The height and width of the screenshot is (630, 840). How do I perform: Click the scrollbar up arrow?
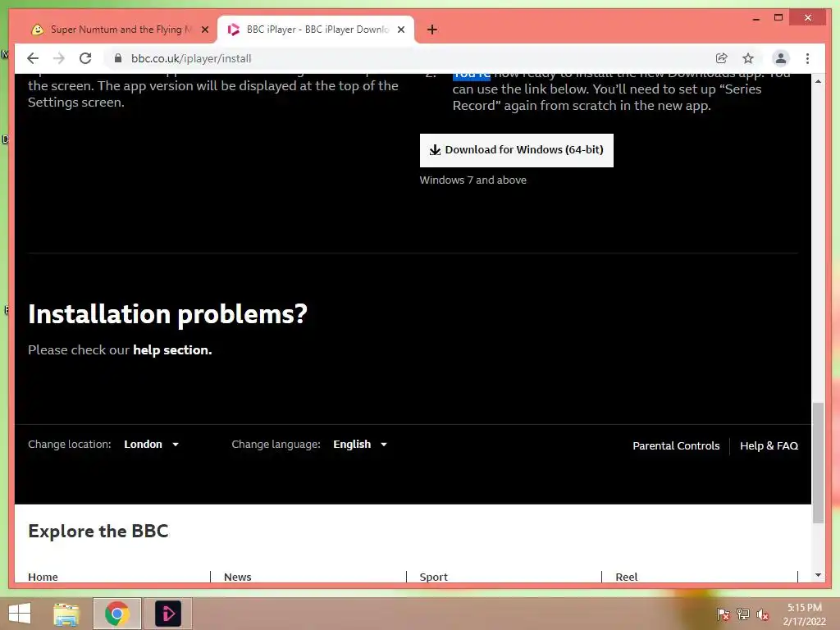coord(818,81)
